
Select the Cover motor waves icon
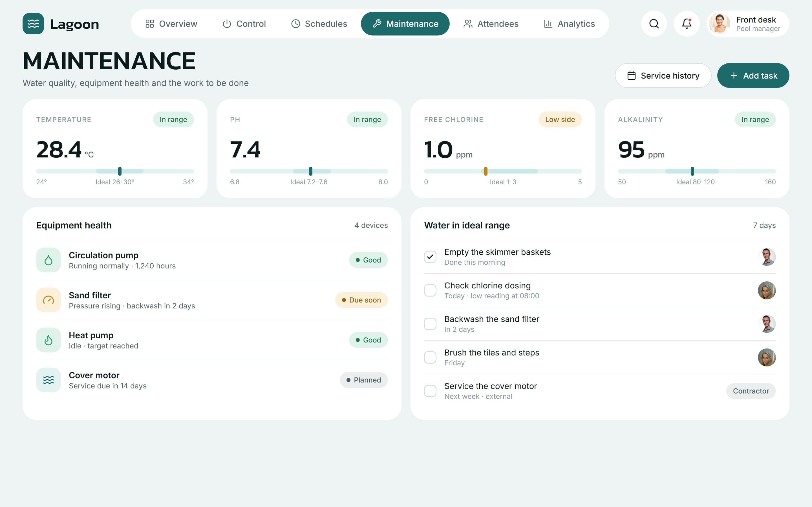click(48, 380)
